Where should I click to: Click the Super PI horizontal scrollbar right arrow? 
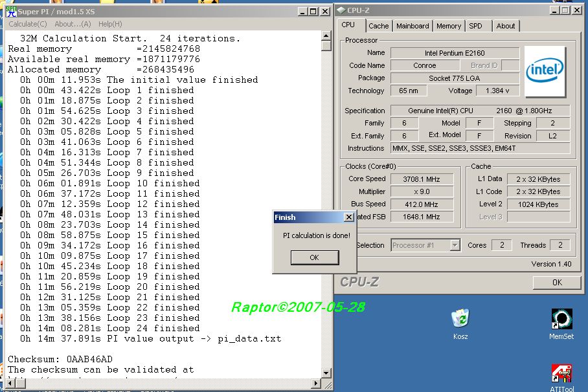point(316,383)
